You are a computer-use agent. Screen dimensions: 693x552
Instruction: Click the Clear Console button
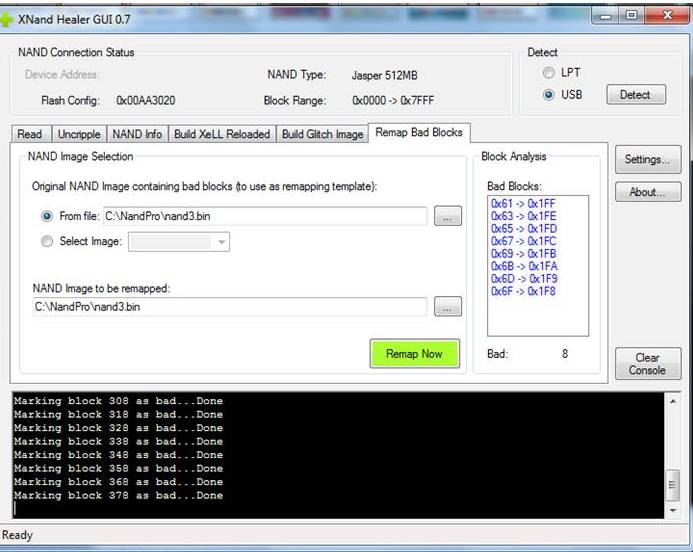click(647, 364)
